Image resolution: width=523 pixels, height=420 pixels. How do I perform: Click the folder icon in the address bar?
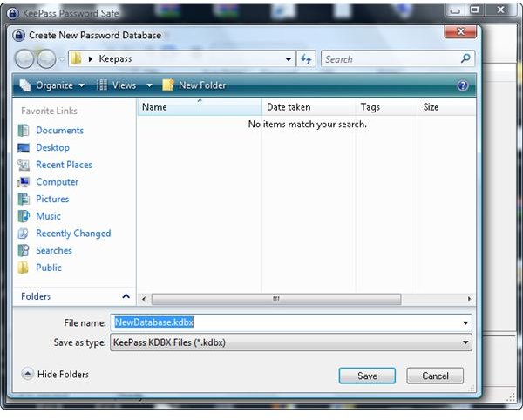[x=77, y=58]
